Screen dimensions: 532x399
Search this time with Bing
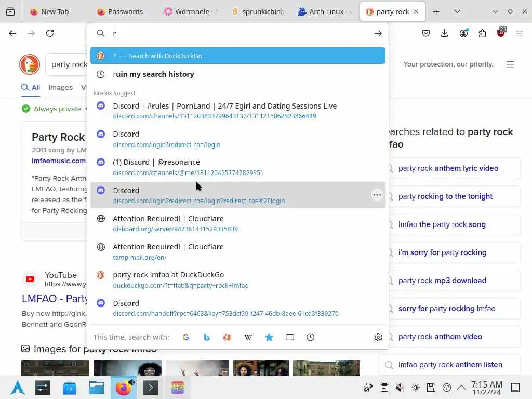[207, 337]
